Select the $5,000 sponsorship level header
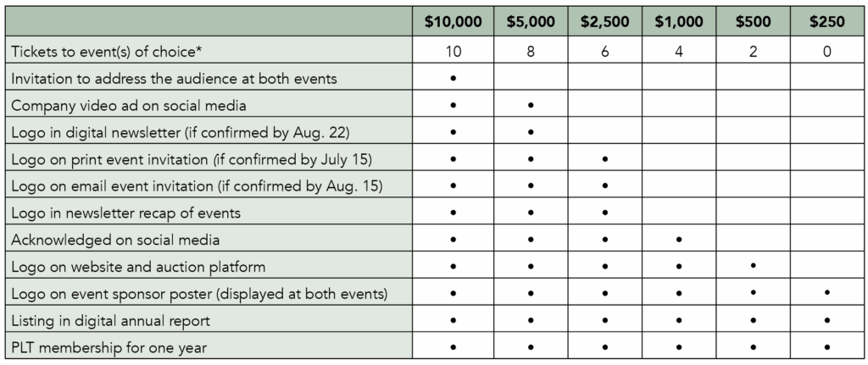Screen dimensions: 868x365 point(530,23)
